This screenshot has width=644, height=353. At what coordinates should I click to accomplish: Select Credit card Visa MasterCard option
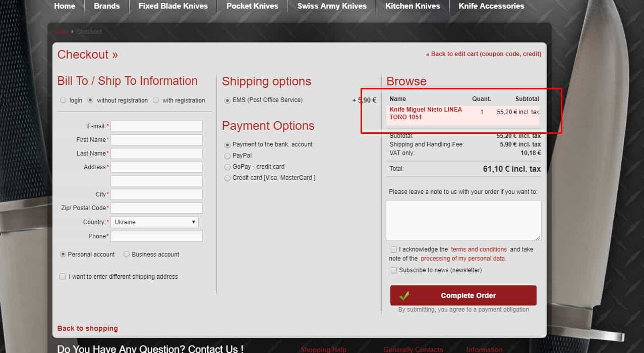(227, 178)
